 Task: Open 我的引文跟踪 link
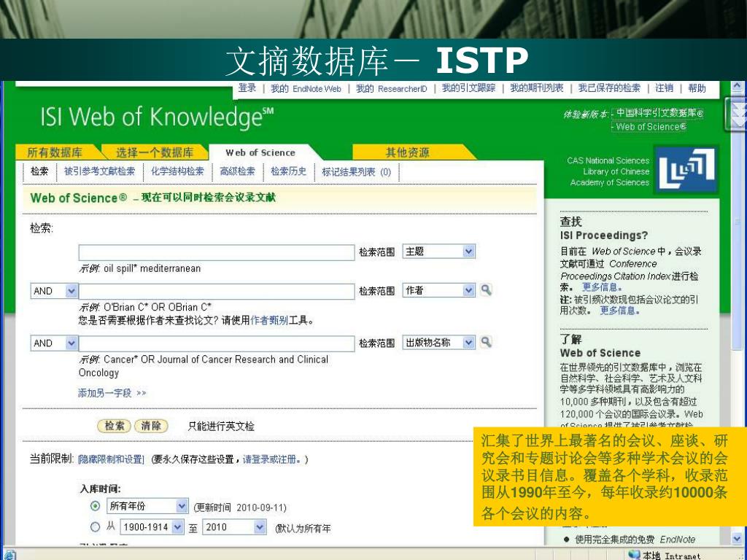click(469, 88)
